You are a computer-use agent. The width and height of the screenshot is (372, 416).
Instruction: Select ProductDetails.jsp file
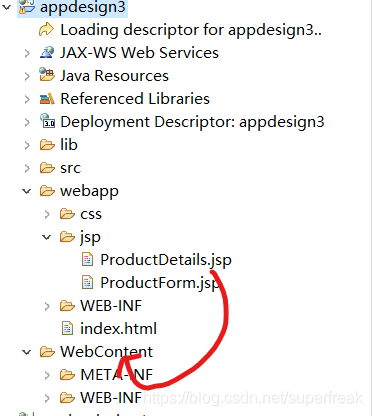pos(166,260)
